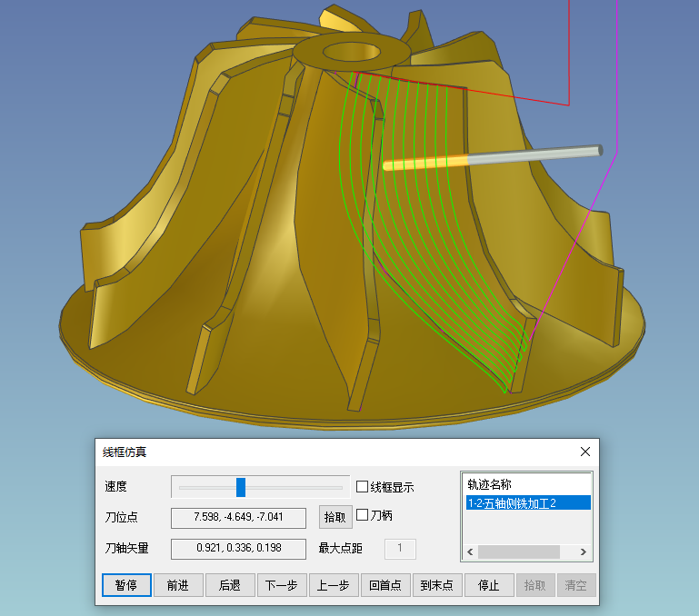Jump to end point using 到末点
Screen dimensions: 699x616
(x=437, y=585)
